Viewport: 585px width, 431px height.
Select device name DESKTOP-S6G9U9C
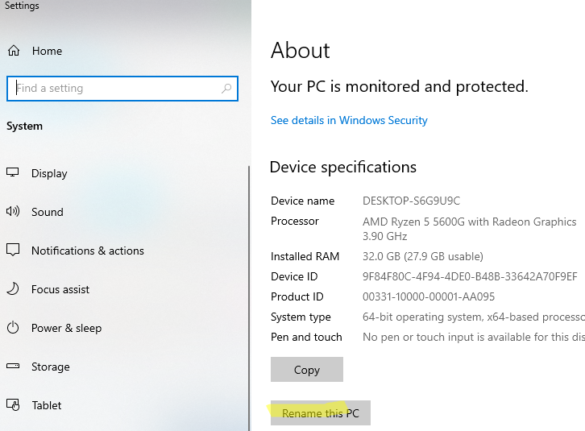pos(411,201)
